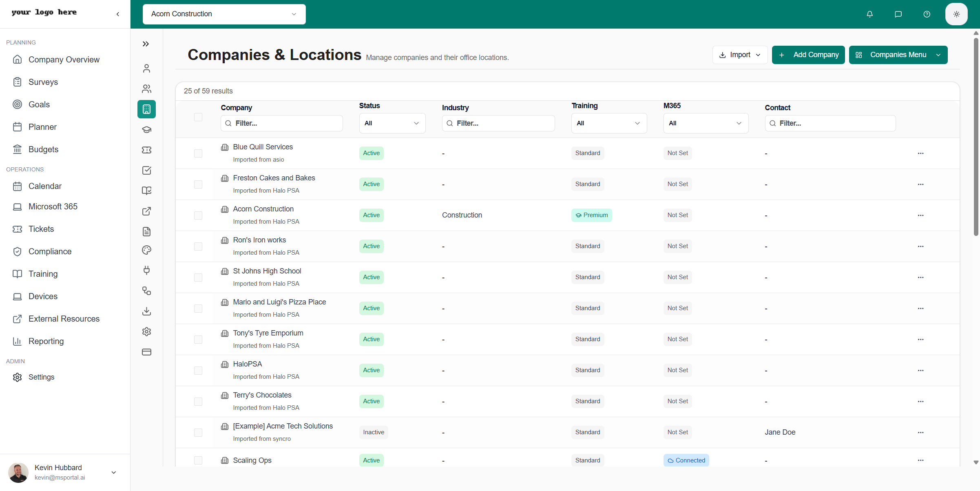Toggle light/dark theme with the sun icon
This screenshot has height=491, width=980.
956,14
